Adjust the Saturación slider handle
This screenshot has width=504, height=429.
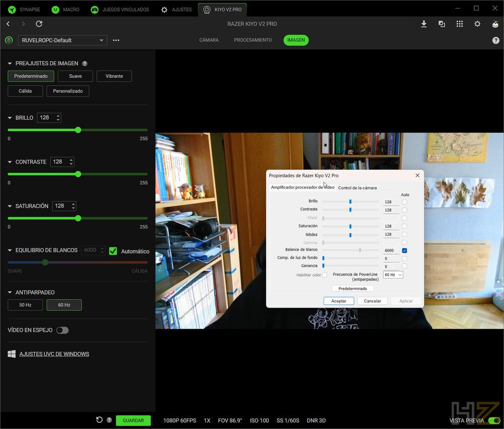pyautogui.click(x=78, y=218)
